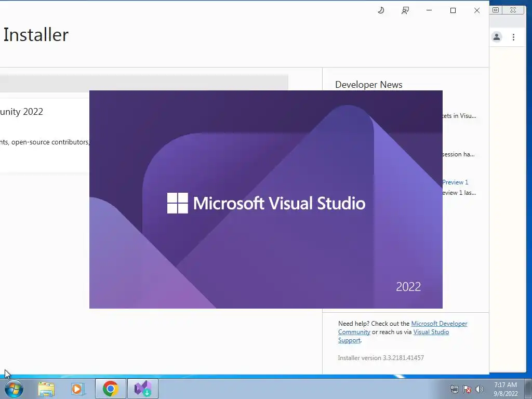Click restore button of background window
Viewport: 532px width, 399px height.
[496, 10]
